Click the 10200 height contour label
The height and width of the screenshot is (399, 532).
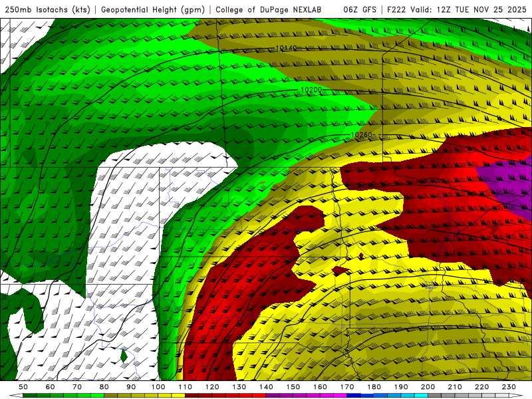point(311,90)
